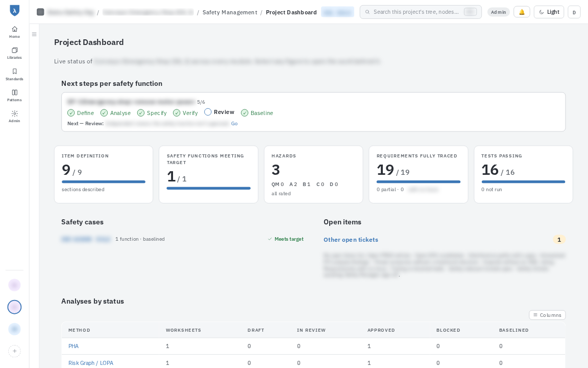Click the empty Review step circle

point(208,112)
